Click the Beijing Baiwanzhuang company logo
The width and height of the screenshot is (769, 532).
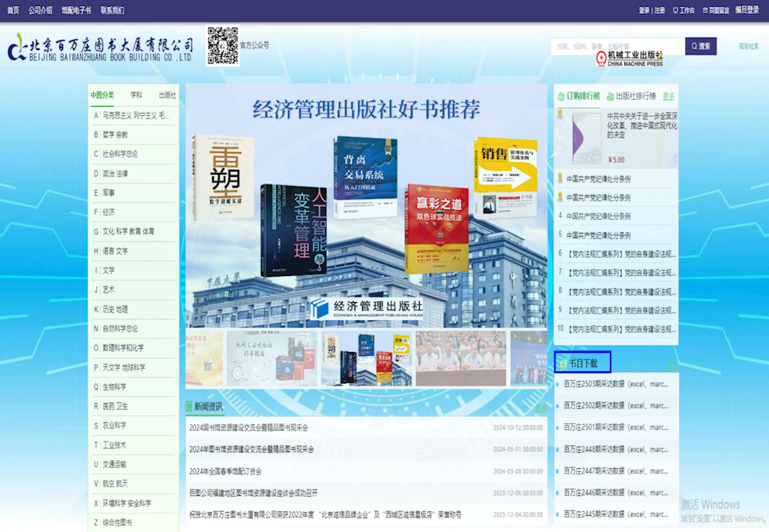[100, 47]
